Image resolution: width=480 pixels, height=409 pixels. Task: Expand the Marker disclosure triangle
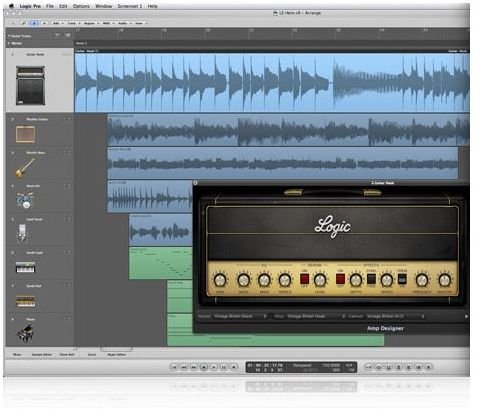[9, 43]
